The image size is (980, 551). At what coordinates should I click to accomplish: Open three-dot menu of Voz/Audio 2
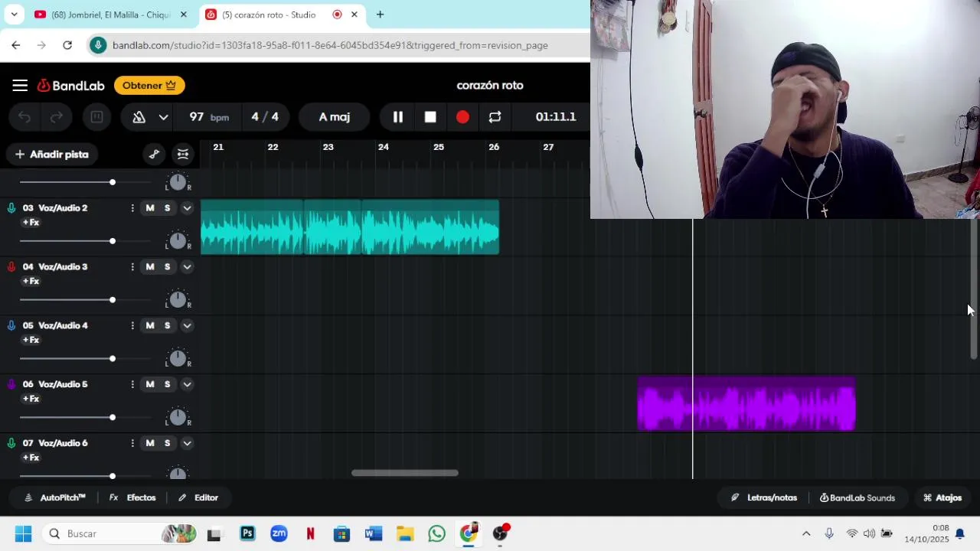pos(132,208)
